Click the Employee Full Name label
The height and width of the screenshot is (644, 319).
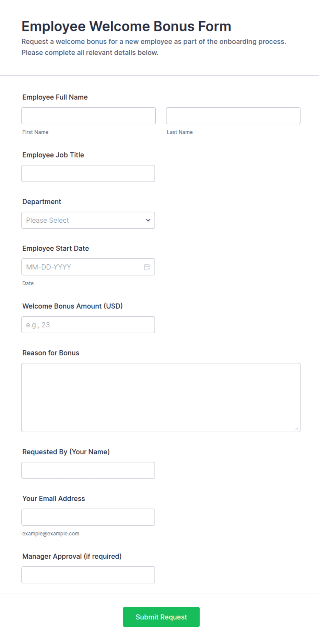(x=55, y=97)
